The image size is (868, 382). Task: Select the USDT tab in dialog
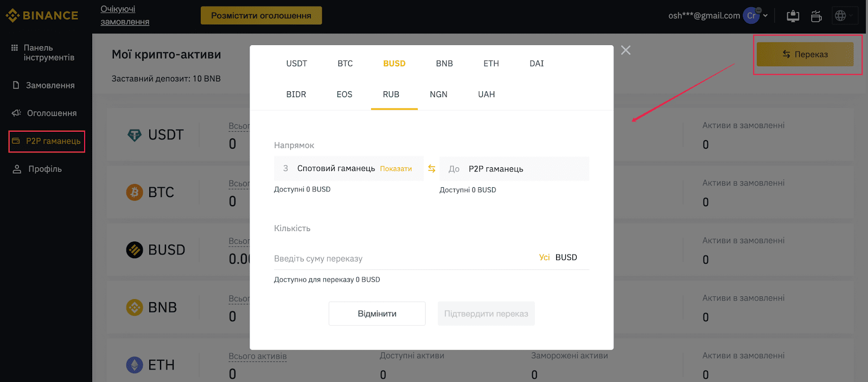coord(297,63)
